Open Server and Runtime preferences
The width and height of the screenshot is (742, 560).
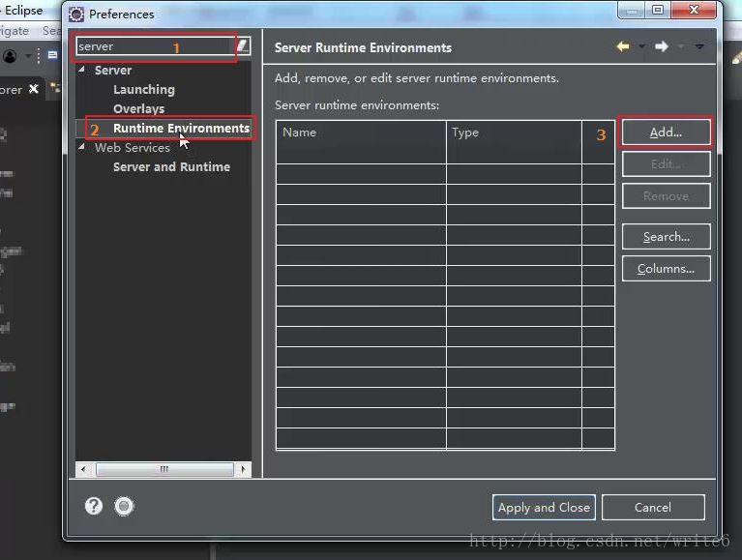pyautogui.click(x=171, y=166)
